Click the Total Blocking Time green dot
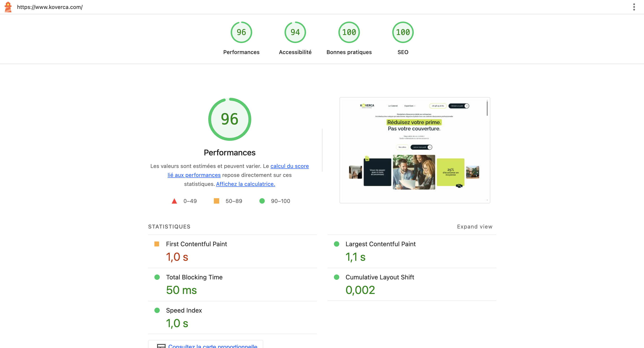 click(157, 277)
